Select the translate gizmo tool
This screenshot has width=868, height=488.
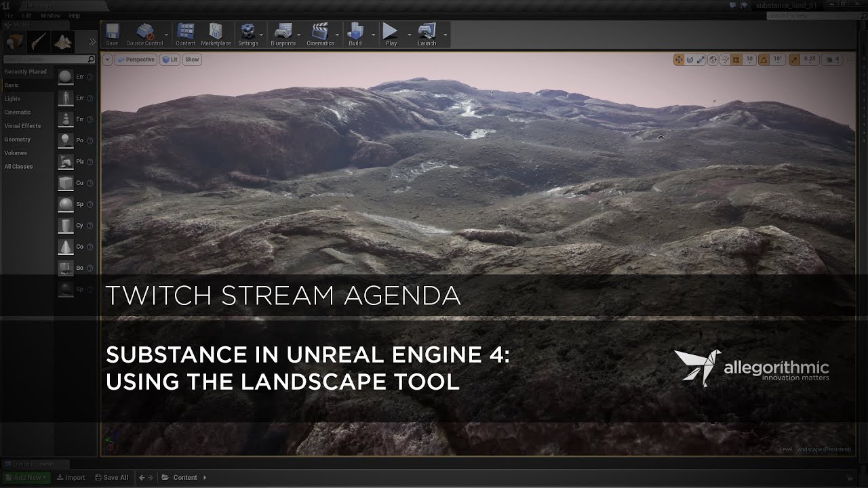tap(679, 60)
